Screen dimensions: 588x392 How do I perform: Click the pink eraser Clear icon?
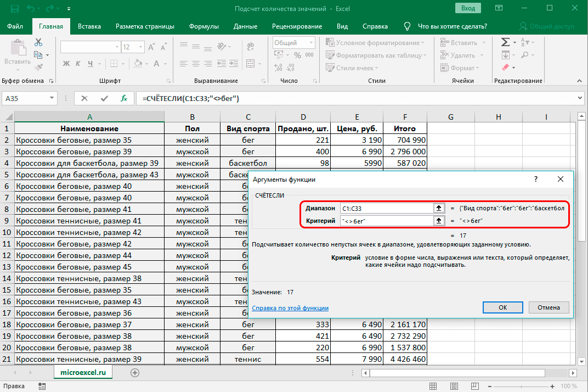click(505, 68)
